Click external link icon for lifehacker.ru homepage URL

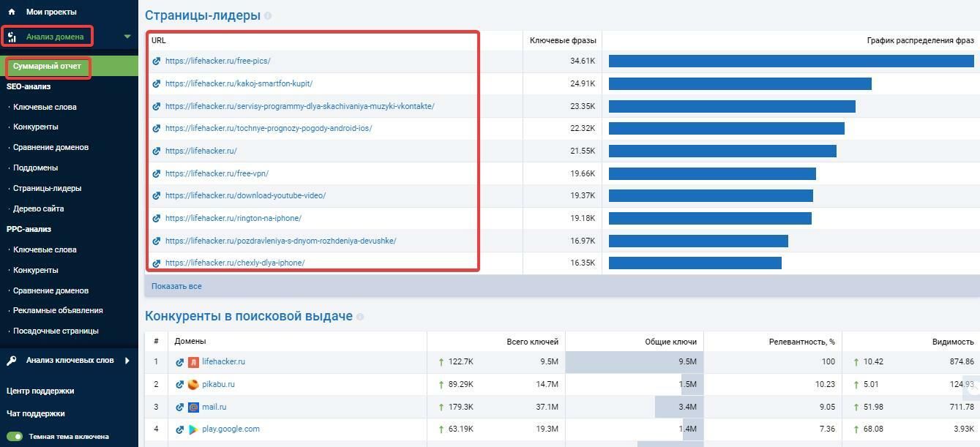[x=157, y=151]
